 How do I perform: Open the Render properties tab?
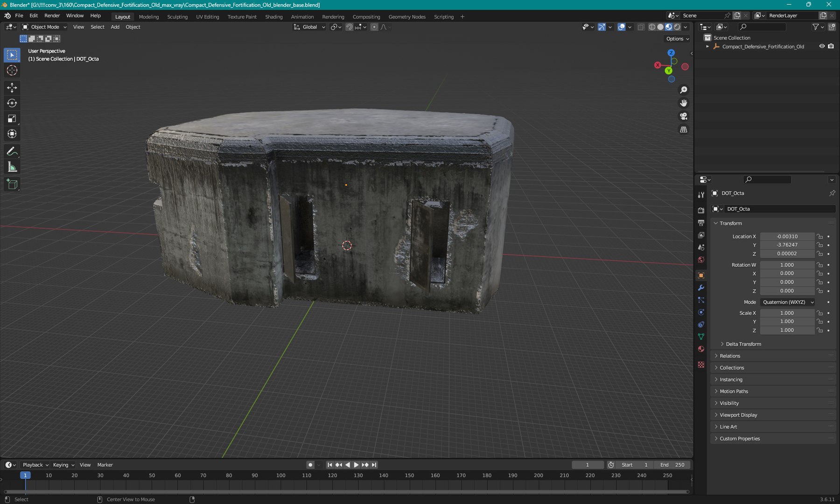701,210
